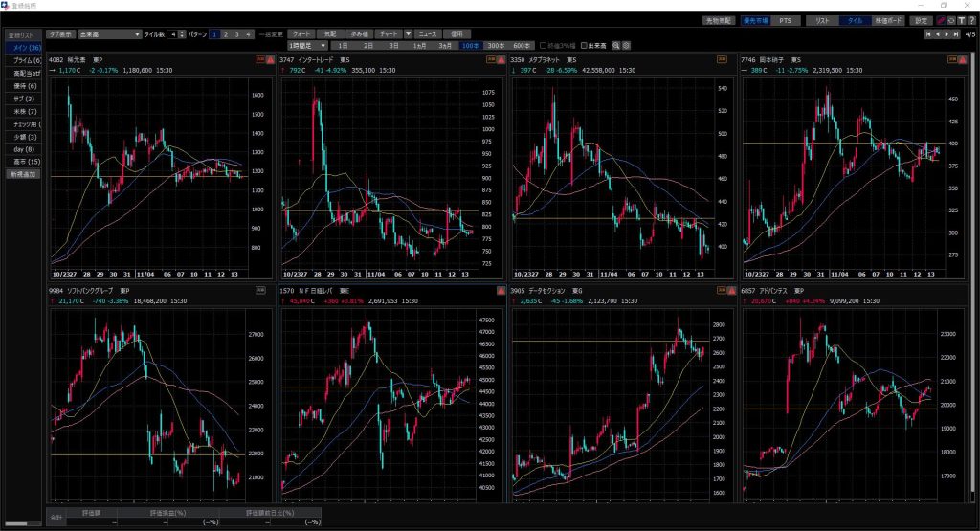
Task: Enable the 出来高 volume checkbox
Action: 585,45
